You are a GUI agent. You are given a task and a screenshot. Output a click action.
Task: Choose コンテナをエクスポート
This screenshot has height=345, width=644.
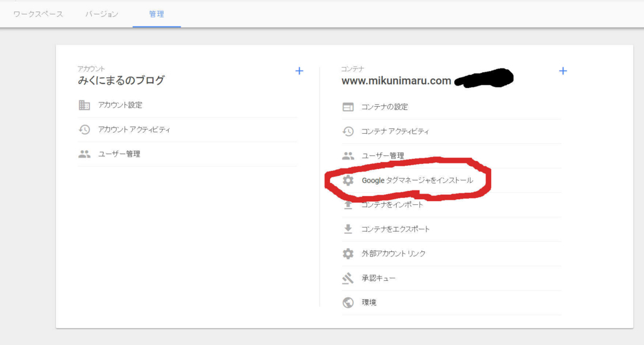coord(396,229)
